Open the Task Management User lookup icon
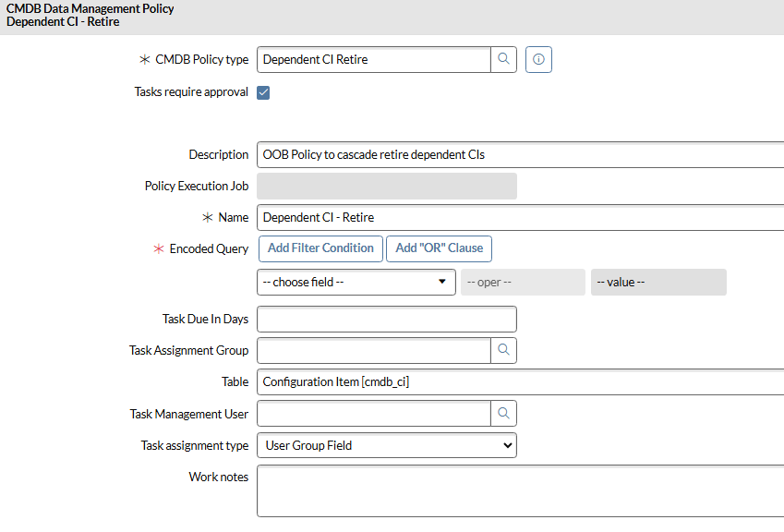The height and width of the screenshot is (532, 784). (503, 414)
